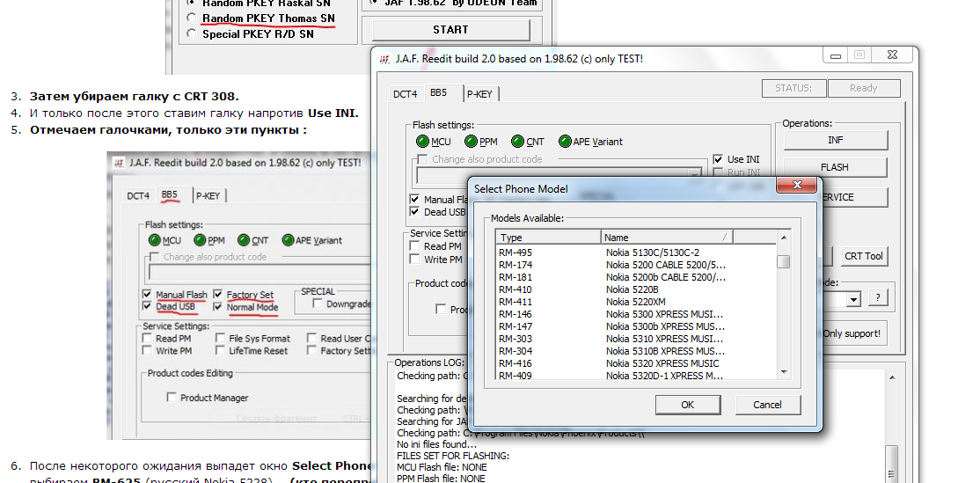Select RM-147 Nokia 5300b XPRESS MUSIC row
Image resolution: width=980 pixels, height=483 pixels.
[x=636, y=326]
